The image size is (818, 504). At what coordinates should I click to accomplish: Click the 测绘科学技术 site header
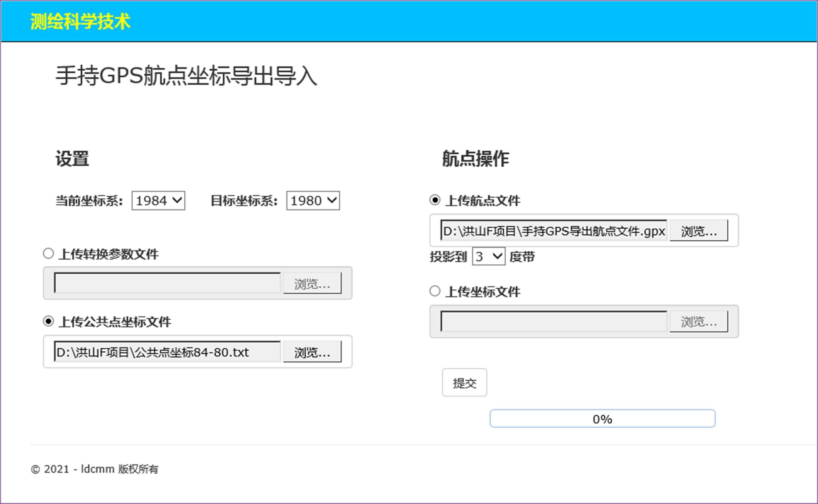(x=80, y=21)
